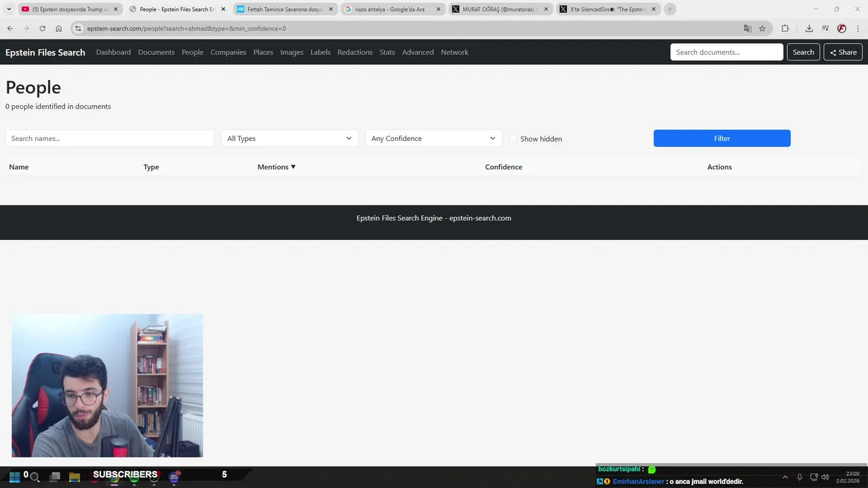Close the rixos antalya Google tab
This screenshot has height=488, width=868.
[439, 9]
